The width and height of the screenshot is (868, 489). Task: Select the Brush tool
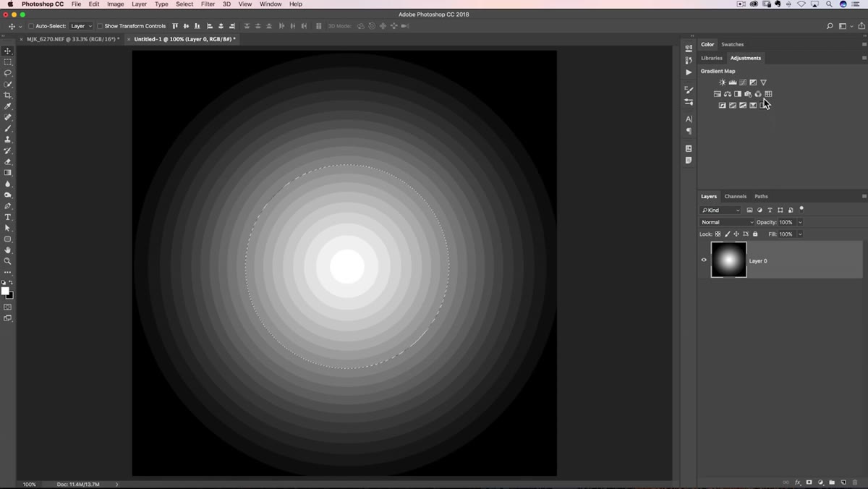[x=8, y=129]
